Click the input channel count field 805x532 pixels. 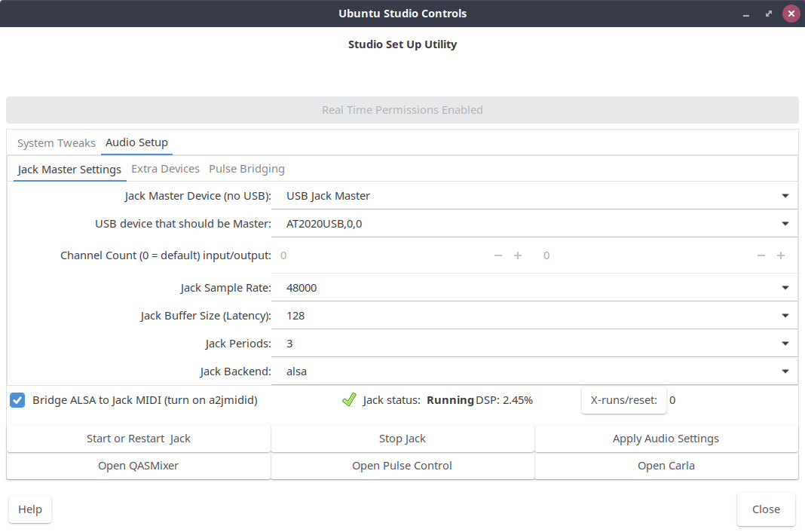tap(381, 255)
